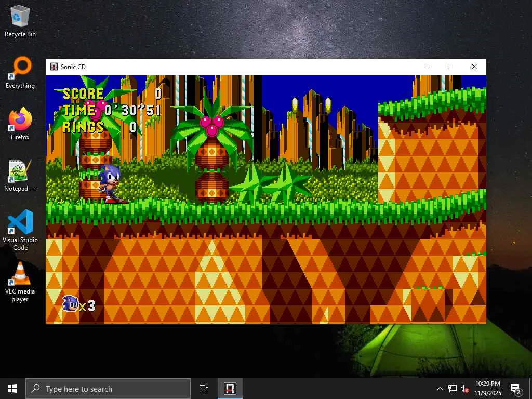Select the Firefox desktop shortcut

[20, 124]
